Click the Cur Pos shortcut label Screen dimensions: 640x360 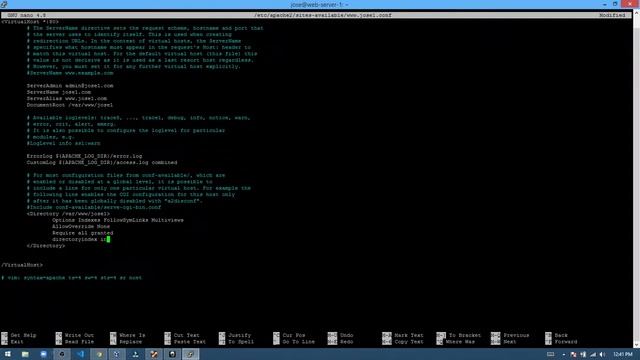pos(294,335)
